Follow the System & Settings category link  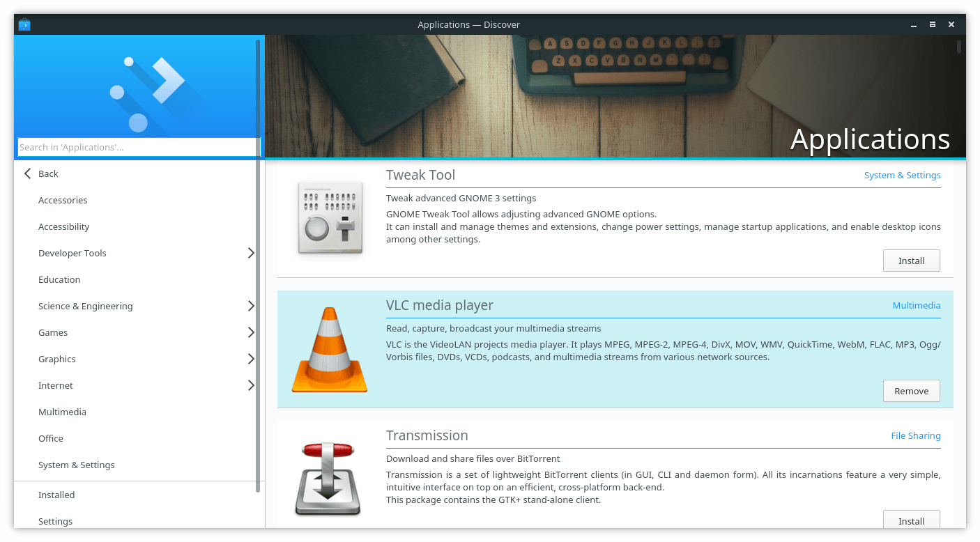pos(902,175)
